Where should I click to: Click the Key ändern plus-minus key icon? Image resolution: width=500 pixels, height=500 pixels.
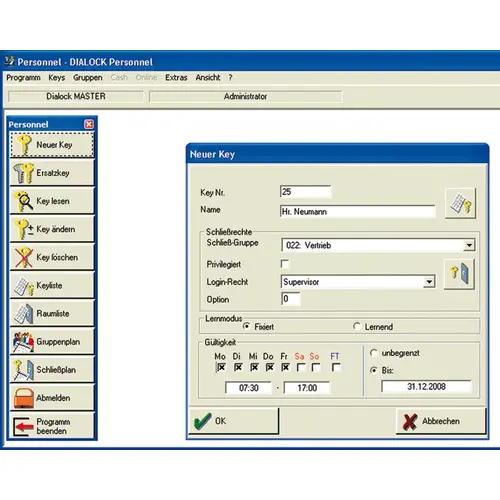click(23, 229)
